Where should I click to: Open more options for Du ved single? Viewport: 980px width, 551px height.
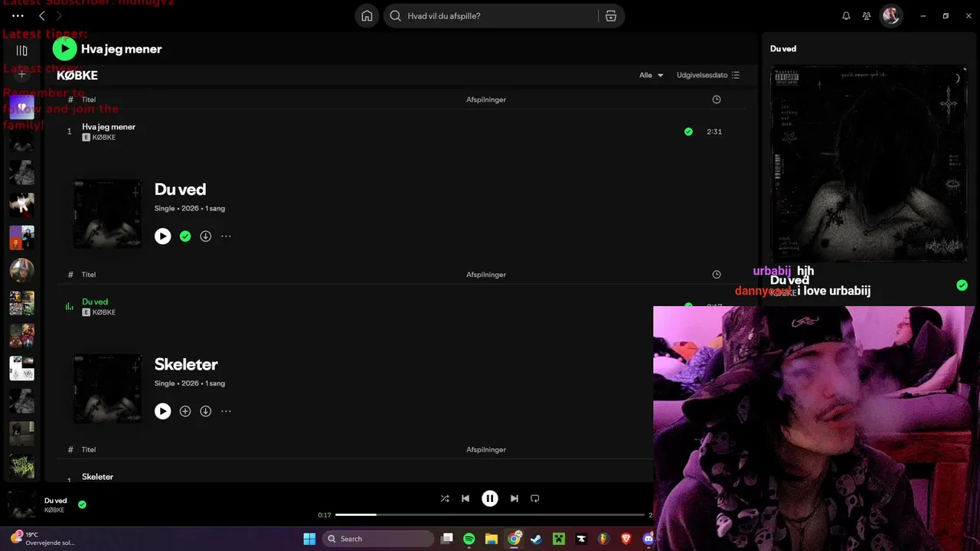(x=226, y=236)
